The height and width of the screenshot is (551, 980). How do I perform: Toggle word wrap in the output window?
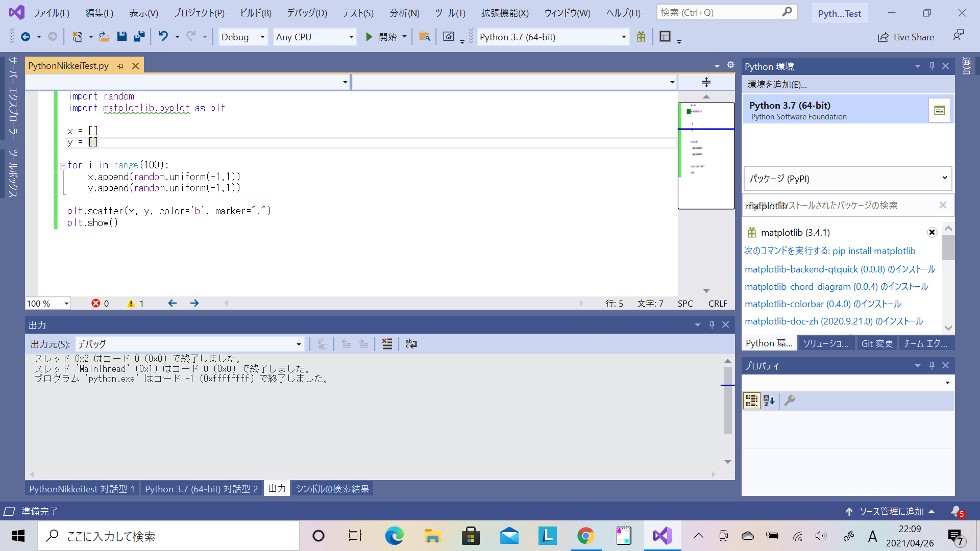pos(411,344)
